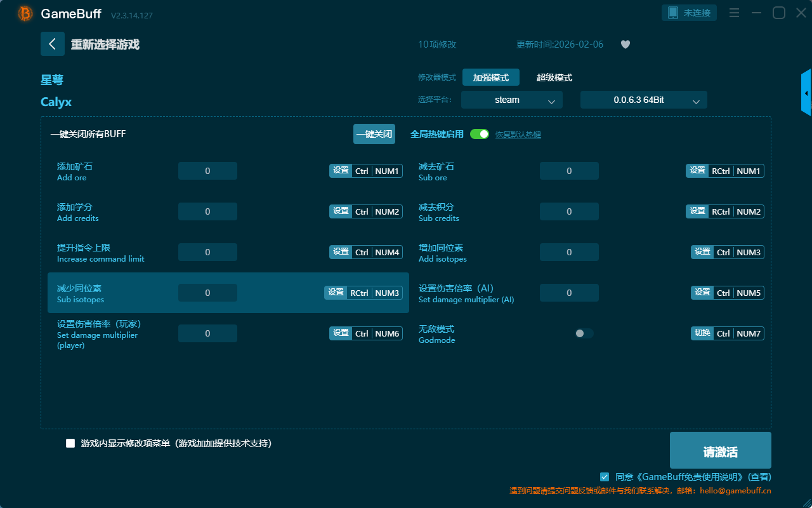This screenshot has height=508, width=812.
Task: Expand the blue side panel arrow
Action: (806, 93)
